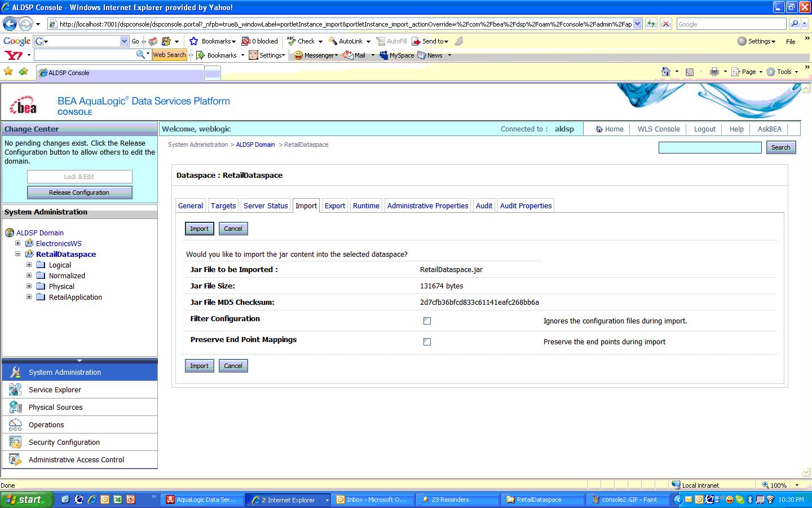Screen dimensions: 812x508
Task: Switch to the Server Status tab
Action: pyautogui.click(x=266, y=205)
